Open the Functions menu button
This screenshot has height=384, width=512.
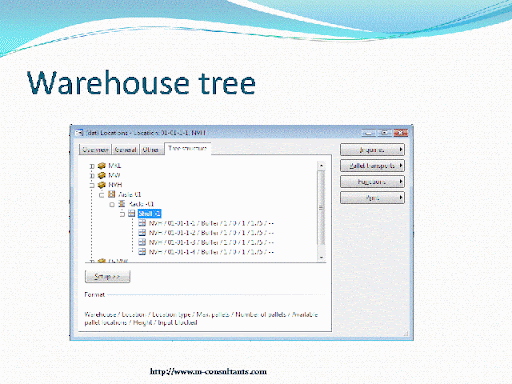point(372,182)
